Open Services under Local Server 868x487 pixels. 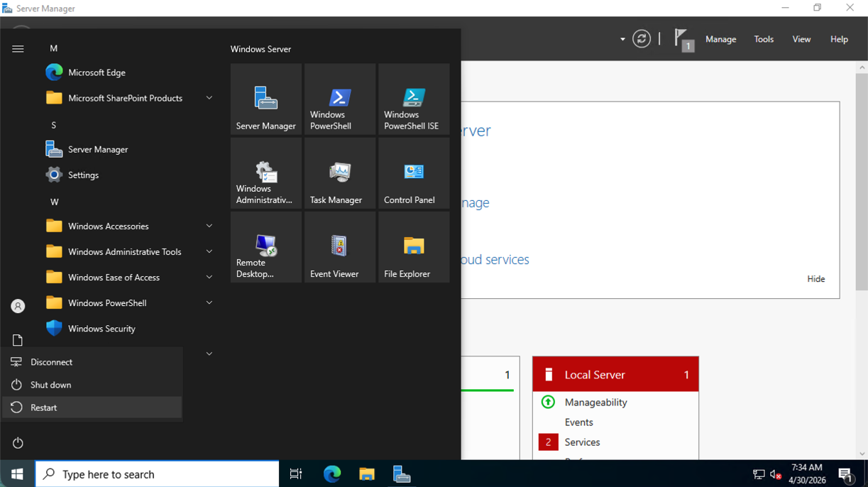[x=582, y=442]
